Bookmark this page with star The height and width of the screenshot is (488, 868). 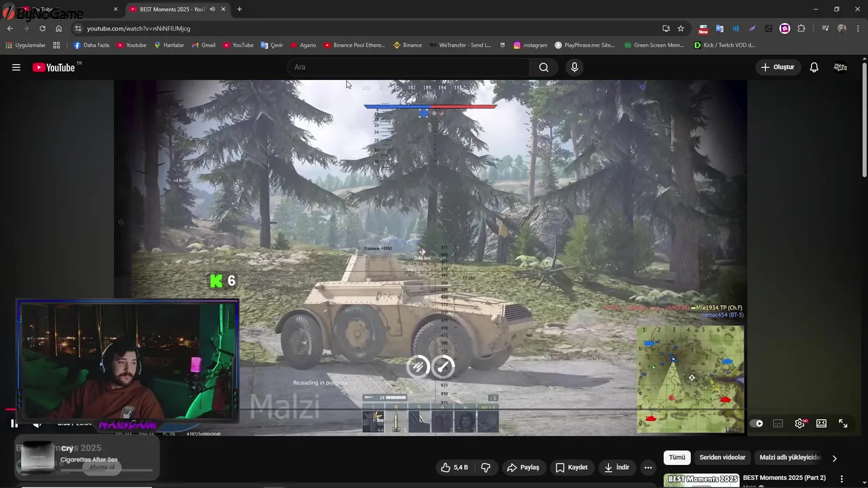[681, 28]
